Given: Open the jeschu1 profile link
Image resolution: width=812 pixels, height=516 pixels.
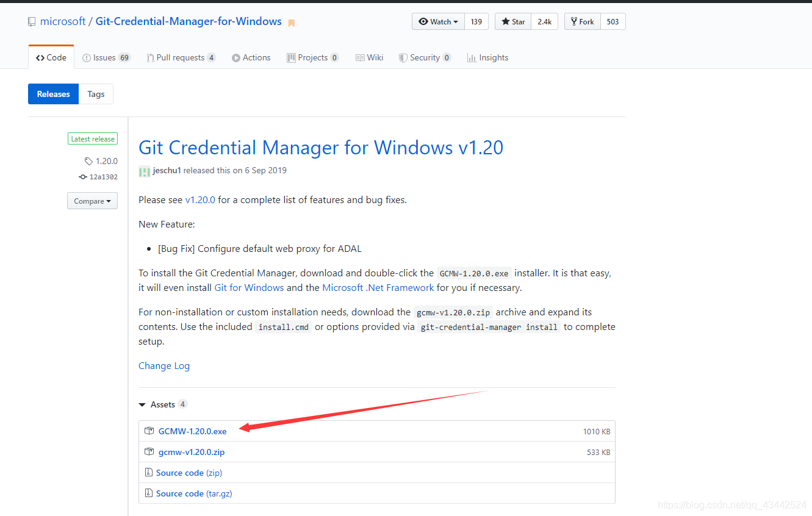Looking at the screenshot, I should tap(167, 171).
